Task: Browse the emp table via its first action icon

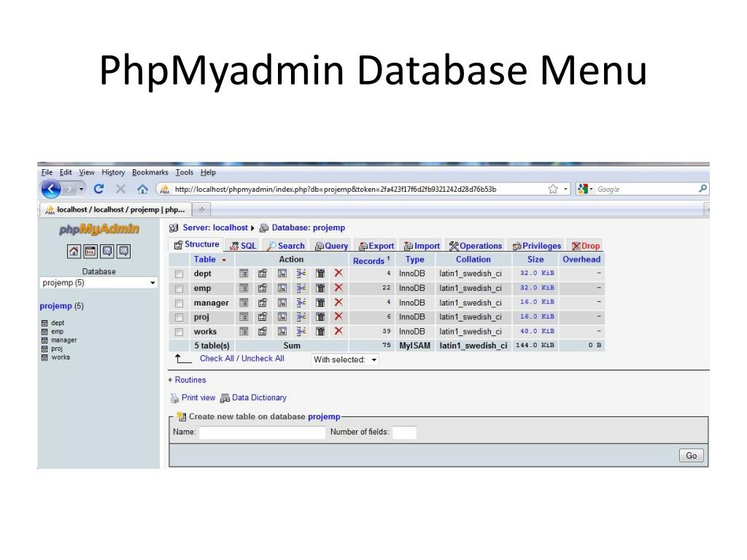Action: point(244,288)
